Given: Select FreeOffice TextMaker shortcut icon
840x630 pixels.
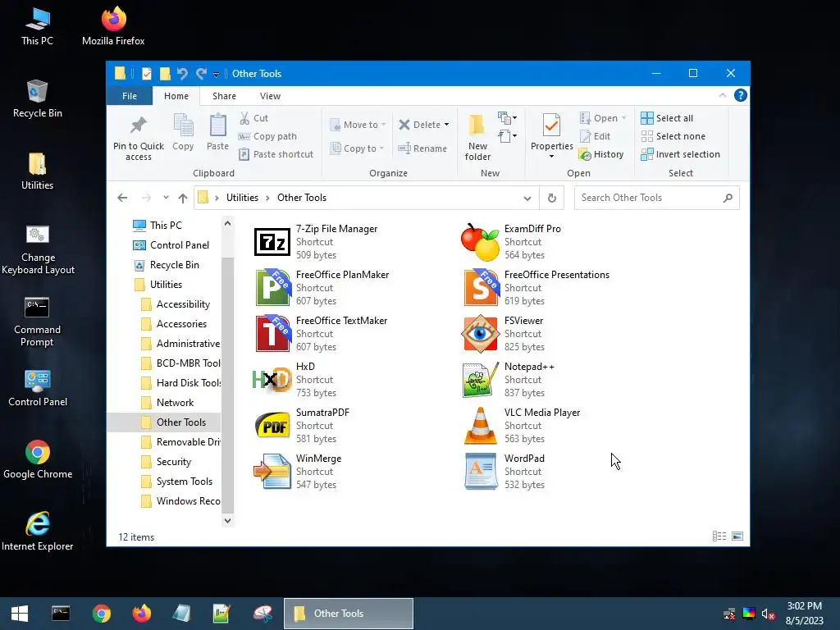Looking at the screenshot, I should 272,334.
